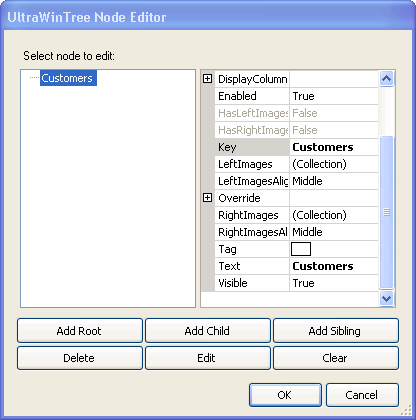
Task: Click the LeftImages (Collection) value
Action: (334, 164)
